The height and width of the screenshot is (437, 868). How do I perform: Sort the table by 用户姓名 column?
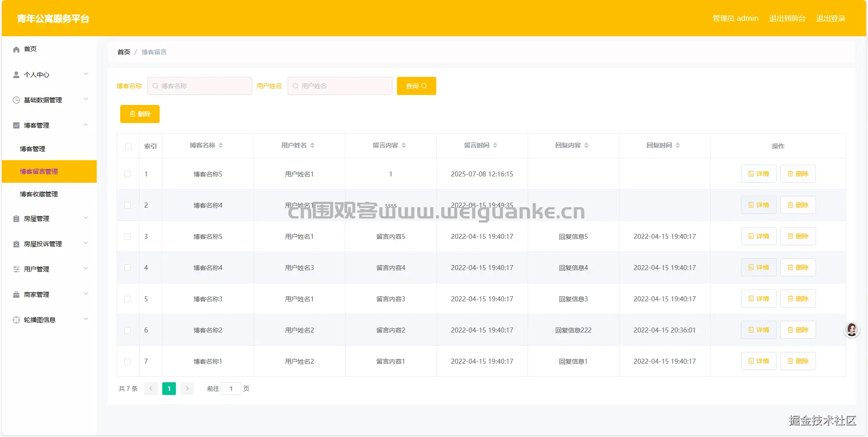point(312,145)
